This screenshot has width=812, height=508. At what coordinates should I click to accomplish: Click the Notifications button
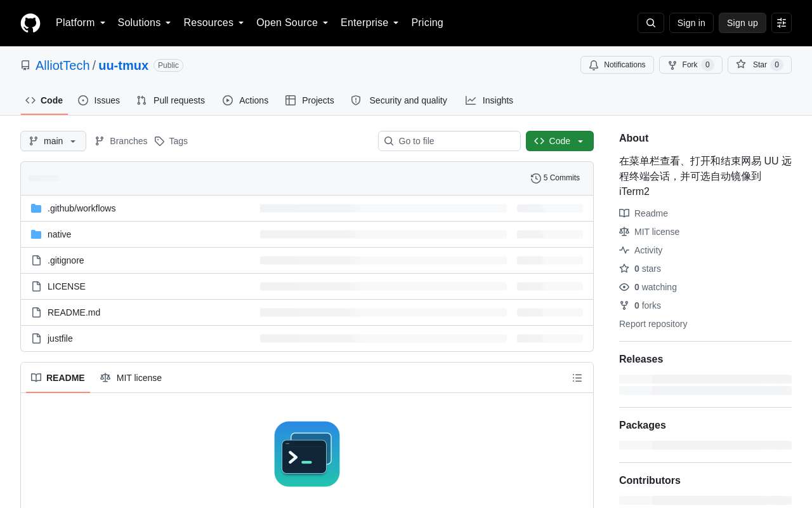[617, 65]
